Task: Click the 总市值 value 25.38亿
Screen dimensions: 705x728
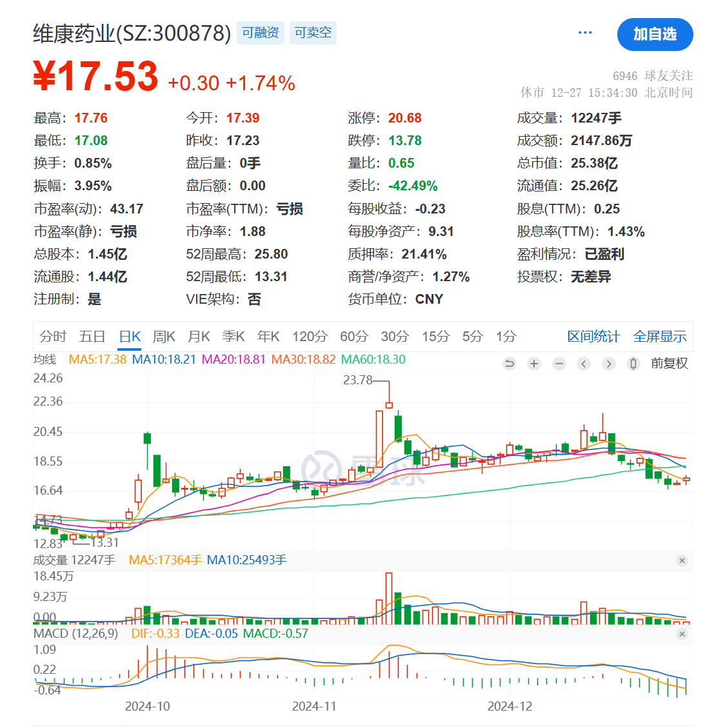Action: click(x=595, y=163)
